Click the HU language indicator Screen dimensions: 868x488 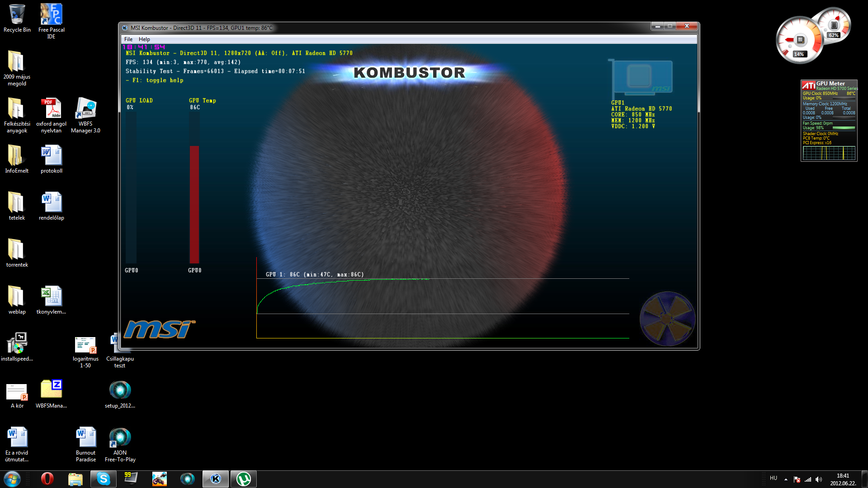click(x=774, y=478)
